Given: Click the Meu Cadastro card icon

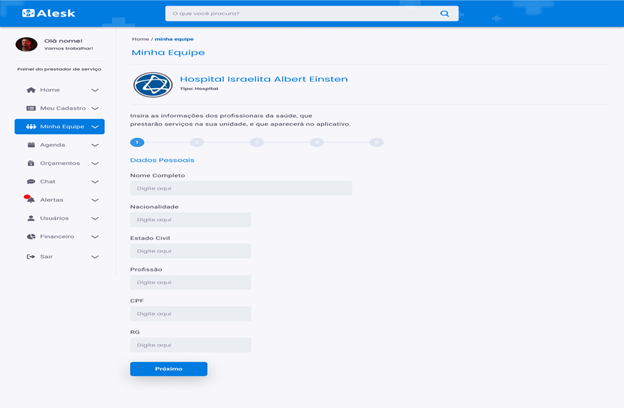Looking at the screenshot, I should coord(31,108).
